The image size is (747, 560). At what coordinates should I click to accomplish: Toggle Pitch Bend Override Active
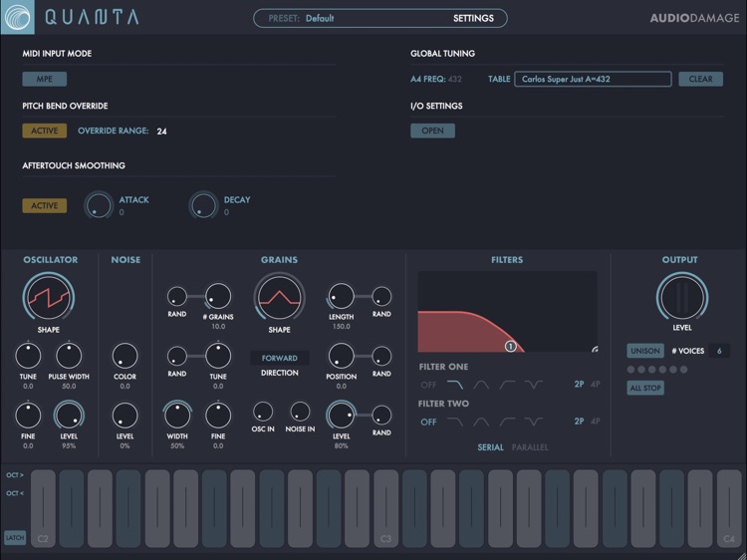[44, 131]
